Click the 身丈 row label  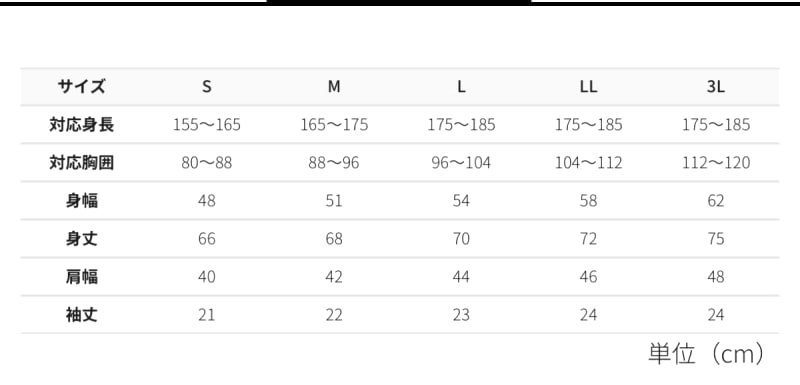pyautogui.click(x=82, y=239)
